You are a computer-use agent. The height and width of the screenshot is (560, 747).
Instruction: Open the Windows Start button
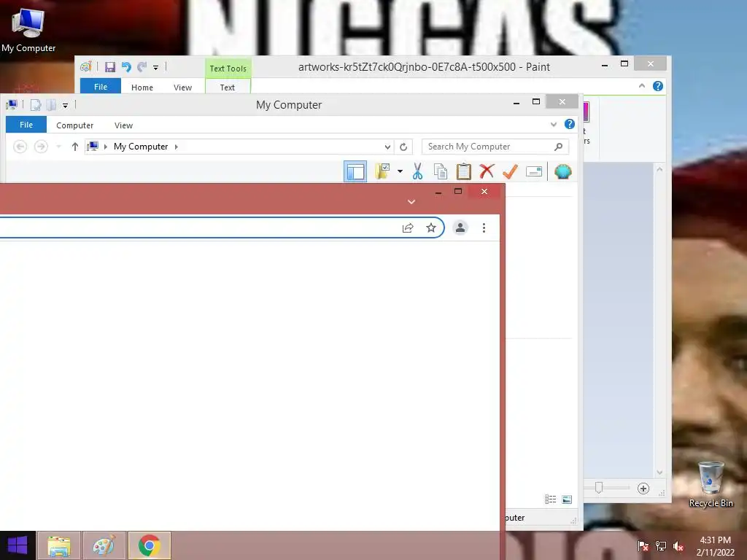click(18, 545)
